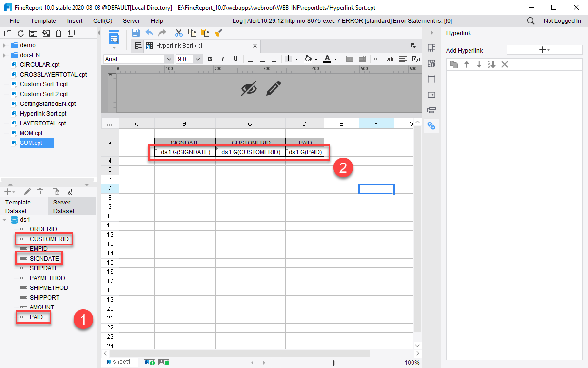The image size is (588, 368).
Task: Cut selection using the scissors icon
Action: [179, 33]
